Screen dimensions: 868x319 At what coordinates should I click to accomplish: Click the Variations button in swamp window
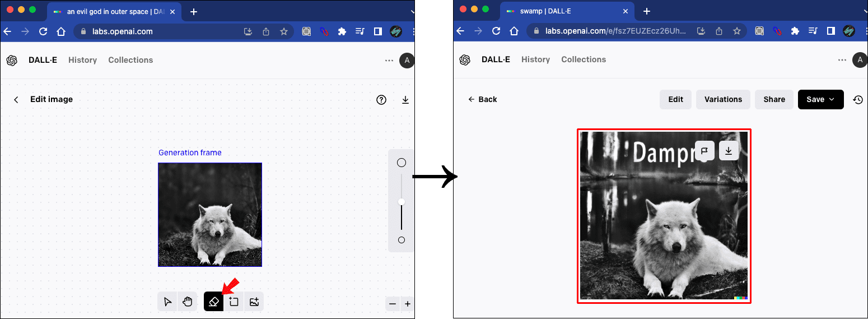[723, 99]
